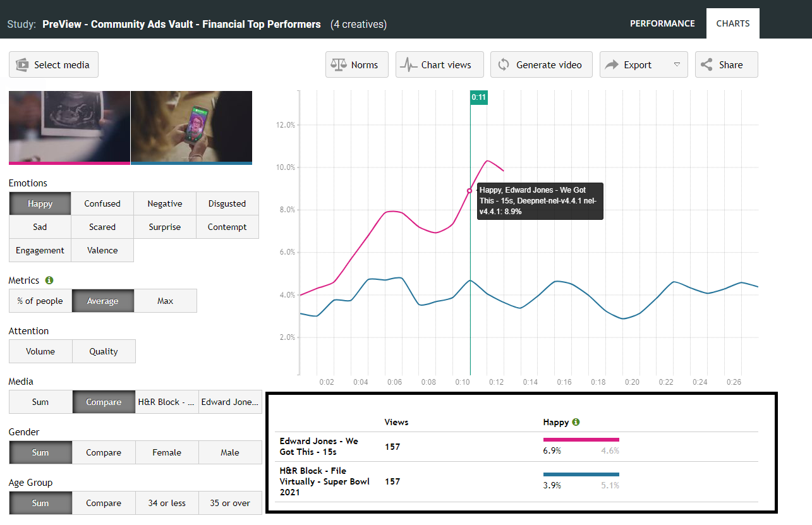Click the pink Happy bar for Edward Jones

coord(581,439)
